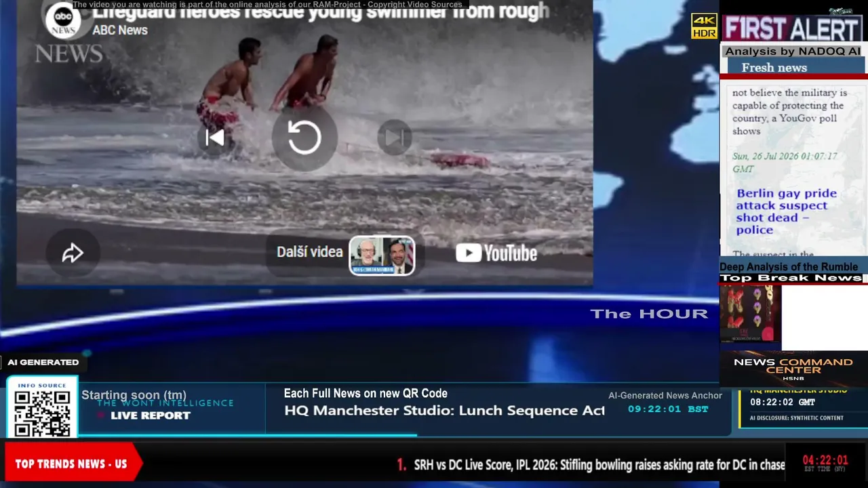Click the red '04:22:01' EST clock
Viewport: 868px width, 488px height.
[825, 460]
